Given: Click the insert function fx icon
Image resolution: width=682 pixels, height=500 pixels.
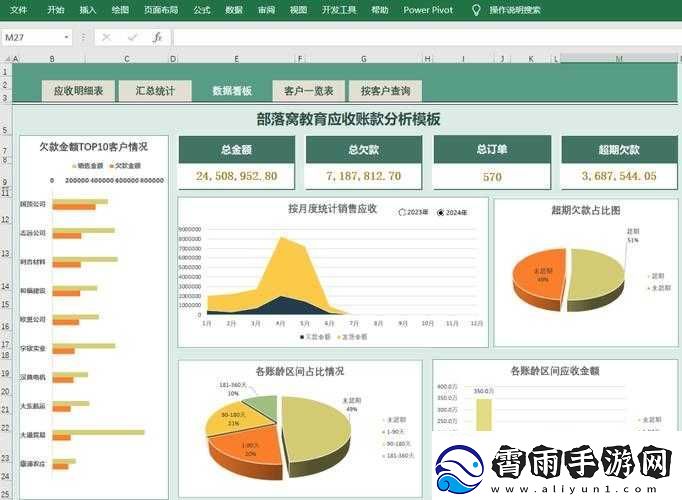Looking at the screenshot, I should click(157, 37).
